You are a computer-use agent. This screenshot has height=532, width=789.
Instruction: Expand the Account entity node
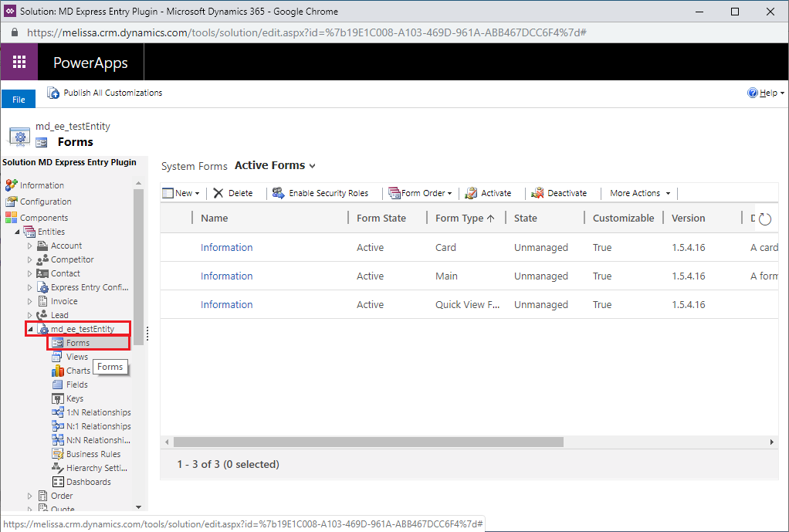coord(30,246)
